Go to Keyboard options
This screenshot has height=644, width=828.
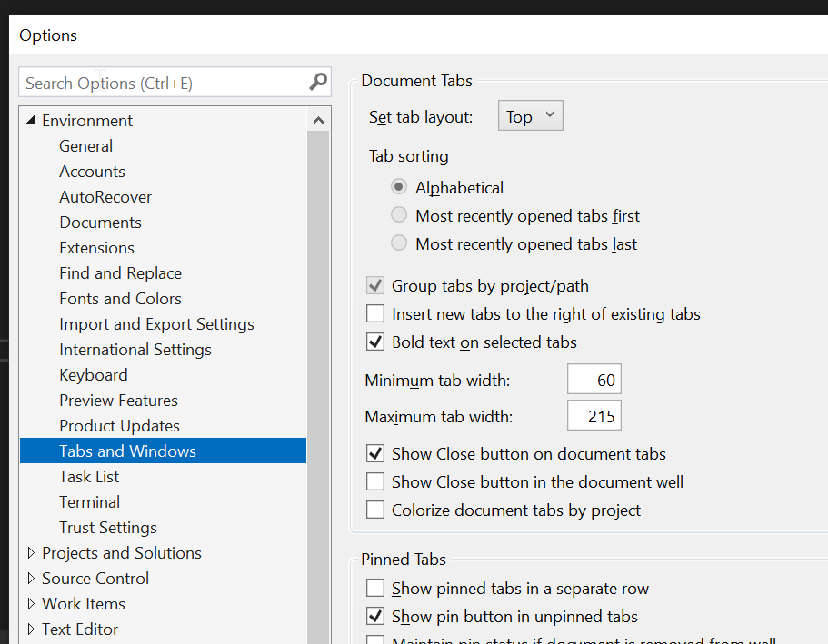click(x=94, y=375)
